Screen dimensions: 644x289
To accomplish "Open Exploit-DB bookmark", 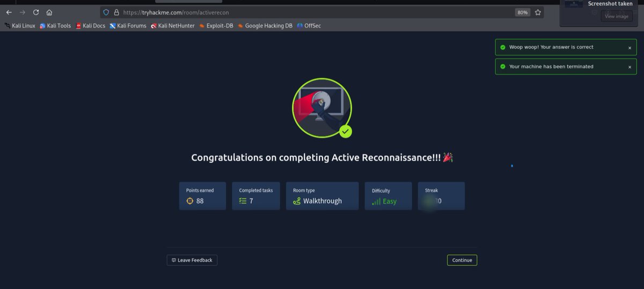I will coord(216,25).
